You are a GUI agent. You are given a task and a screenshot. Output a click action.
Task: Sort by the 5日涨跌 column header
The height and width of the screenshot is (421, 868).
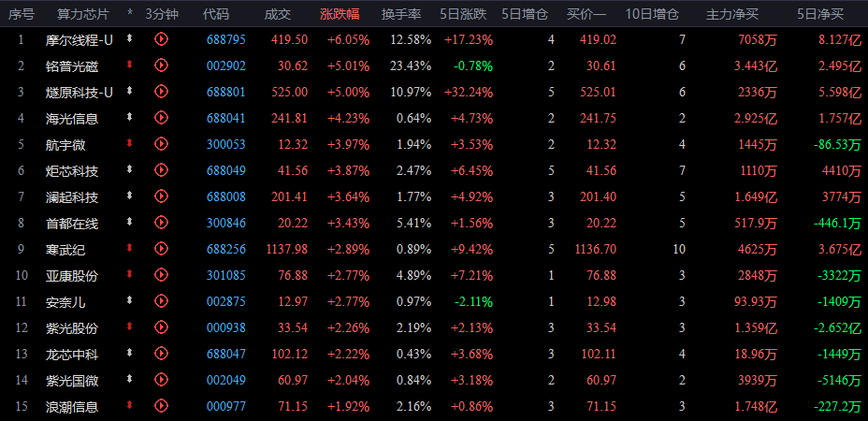pyautogui.click(x=463, y=14)
